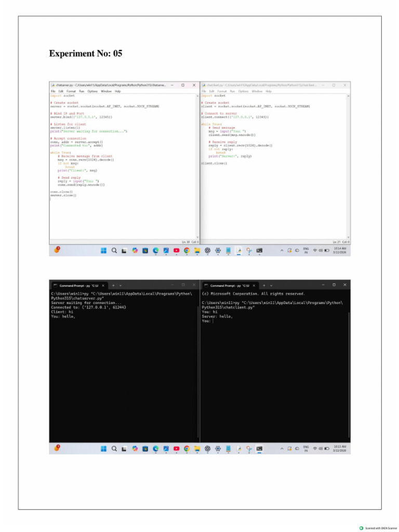Viewport: 399px width, 532px height.
Task: Open File menu in chatserver.py IDLE window
Action: (53, 91)
